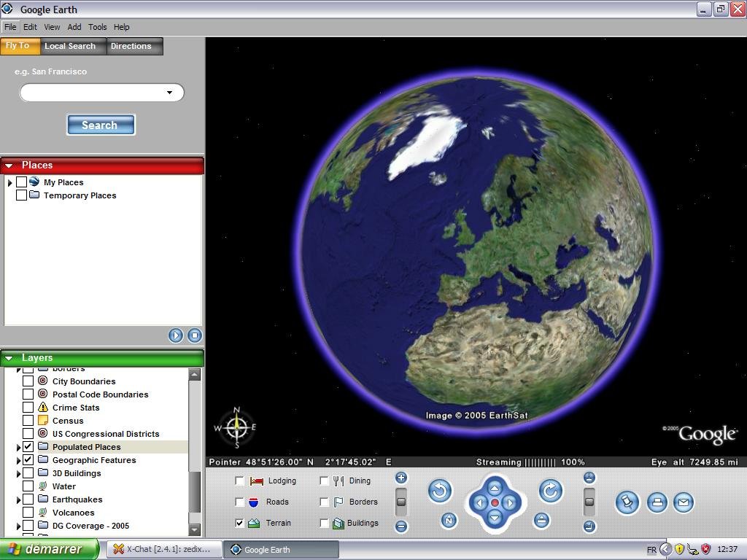The width and height of the screenshot is (747, 560).
Task: Collapse the Layers panel
Action: pyautogui.click(x=9, y=358)
